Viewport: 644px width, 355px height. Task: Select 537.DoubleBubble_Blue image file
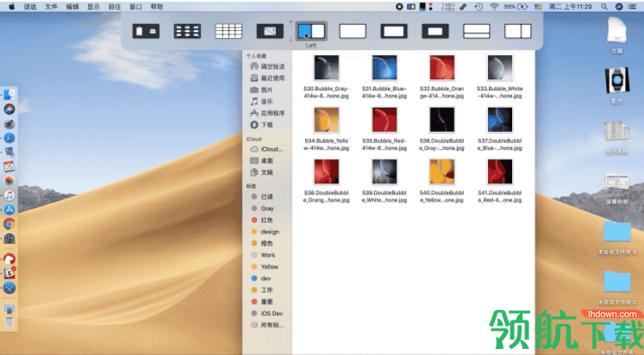click(x=499, y=120)
